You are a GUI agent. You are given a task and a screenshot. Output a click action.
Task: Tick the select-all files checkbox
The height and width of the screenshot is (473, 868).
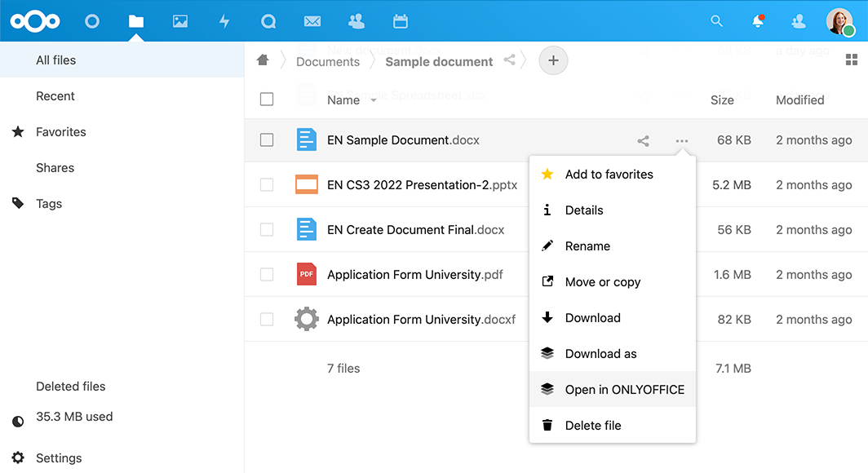click(267, 99)
